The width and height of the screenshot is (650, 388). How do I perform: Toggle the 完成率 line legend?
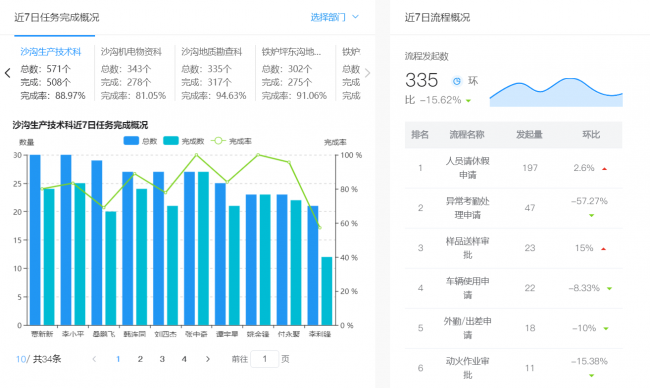(x=231, y=141)
